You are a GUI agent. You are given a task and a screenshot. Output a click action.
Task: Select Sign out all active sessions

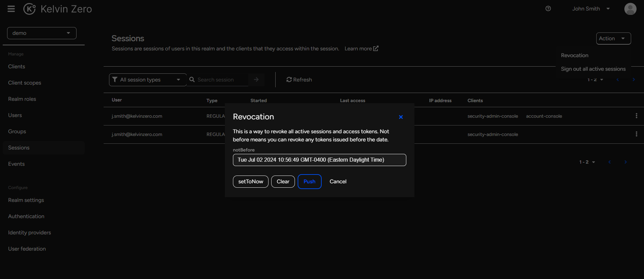pos(593,69)
